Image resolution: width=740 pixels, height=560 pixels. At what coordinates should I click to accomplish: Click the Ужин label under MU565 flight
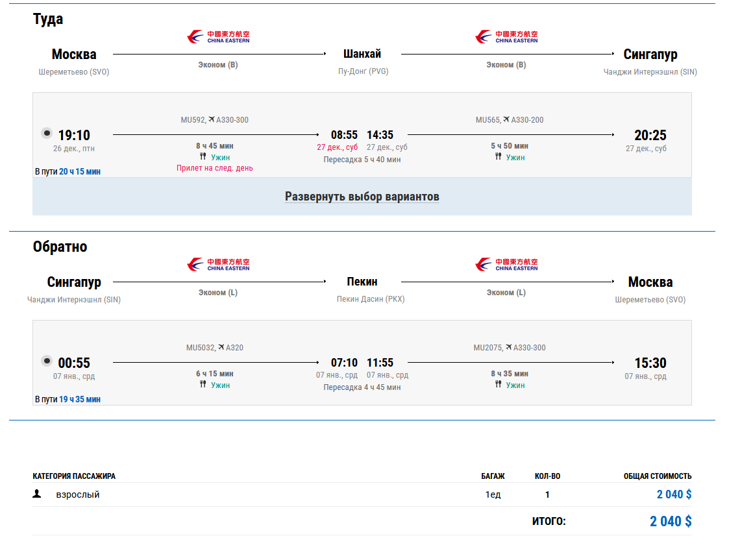pyautogui.click(x=515, y=157)
